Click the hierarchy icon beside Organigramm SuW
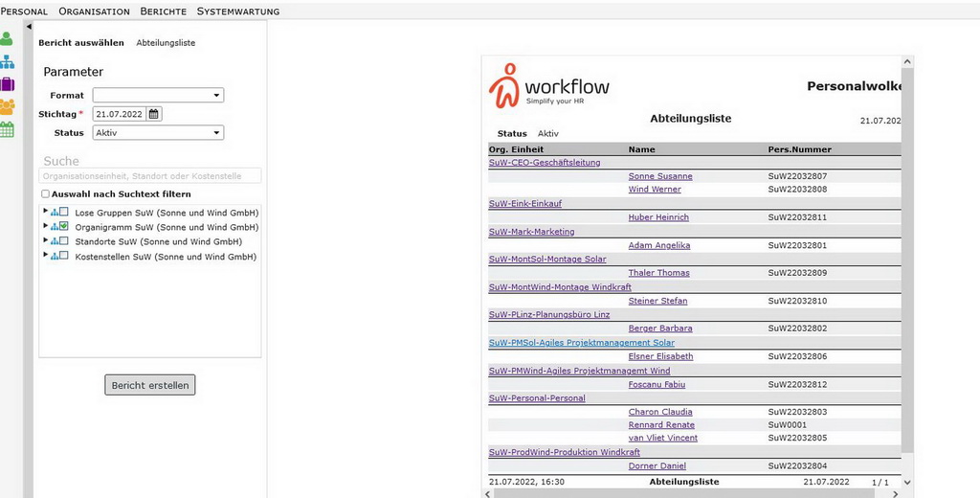980x498 pixels. 55,227
